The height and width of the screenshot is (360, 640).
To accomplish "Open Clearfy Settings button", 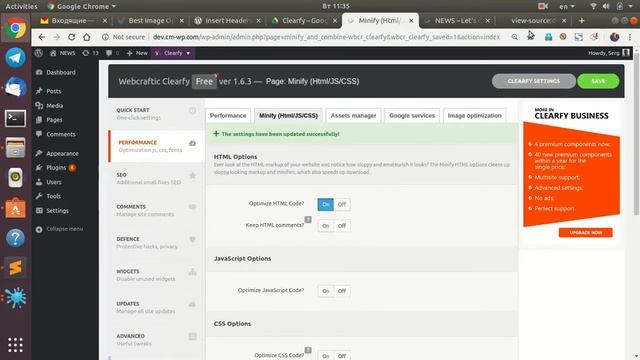I will (533, 81).
